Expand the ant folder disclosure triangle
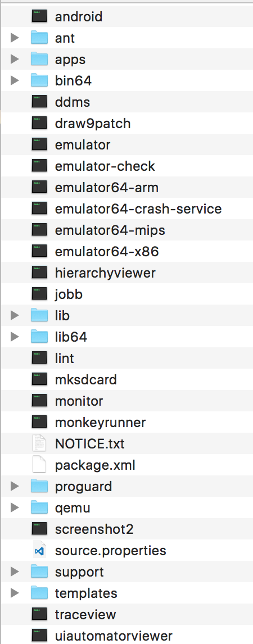Viewport: 253px width, 644px height. [15, 38]
